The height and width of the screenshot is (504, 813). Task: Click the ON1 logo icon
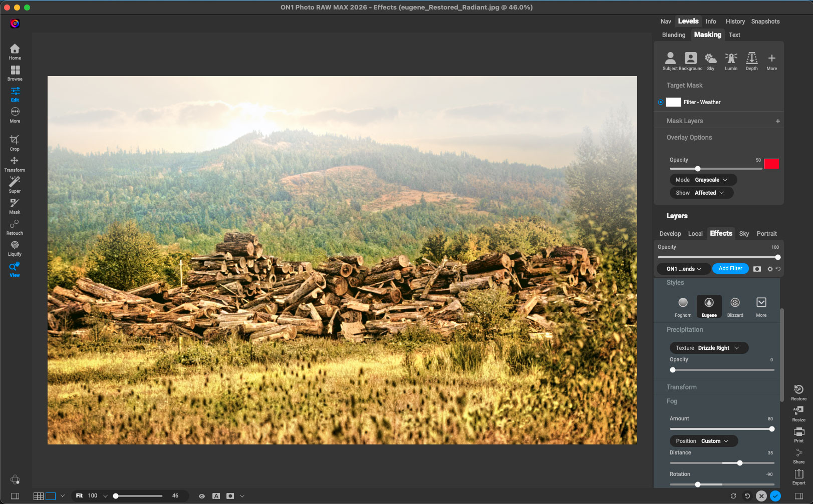pos(15,24)
